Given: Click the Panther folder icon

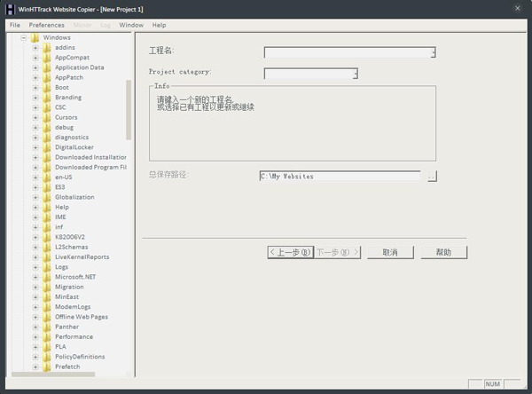Looking at the screenshot, I should tap(47, 327).
